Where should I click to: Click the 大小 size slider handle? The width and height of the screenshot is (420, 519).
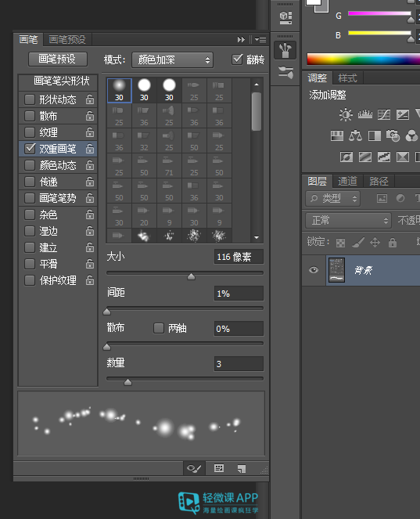(191, 276)
